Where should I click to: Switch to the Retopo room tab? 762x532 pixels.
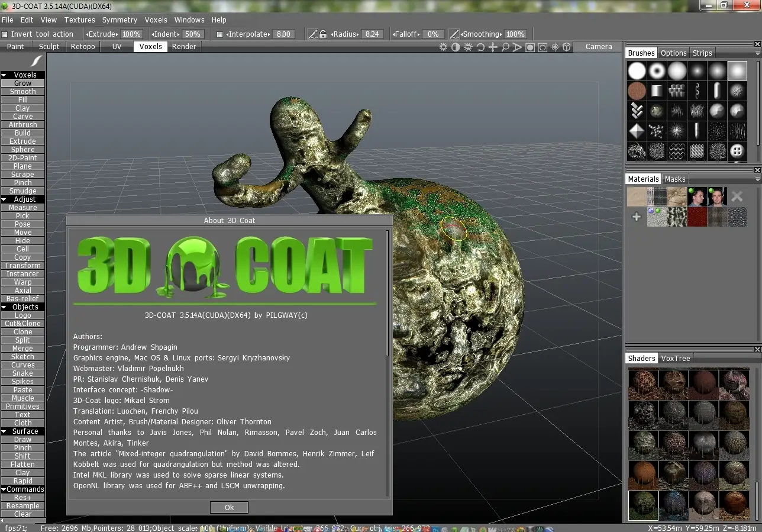pyautogui.click(x=83, y=47)
